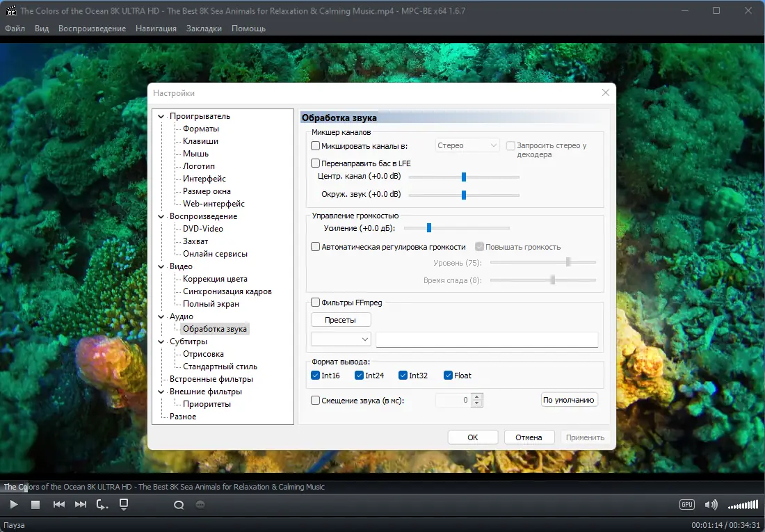Collapse the Аудио tree node
The width and height of the screenshot is (765, 532).
(x=161, y=316)
